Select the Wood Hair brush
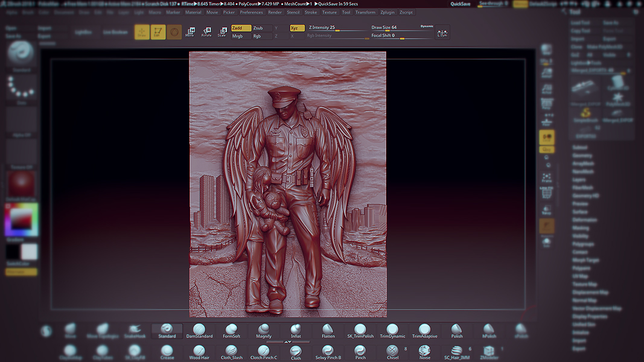644x362 pixels. point(199,352)
